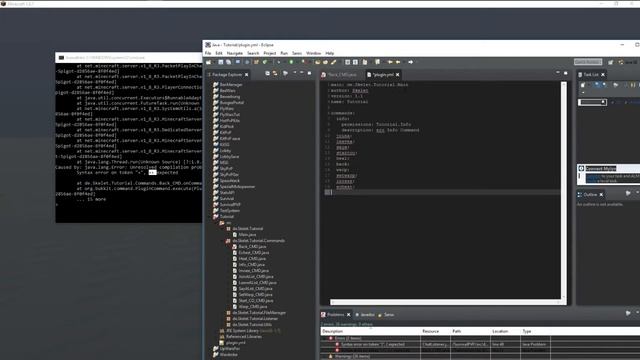Collapse the Errors group in Problems
Image resolution: width=640 pixels, height=360 pixels.
coord(326,338)
